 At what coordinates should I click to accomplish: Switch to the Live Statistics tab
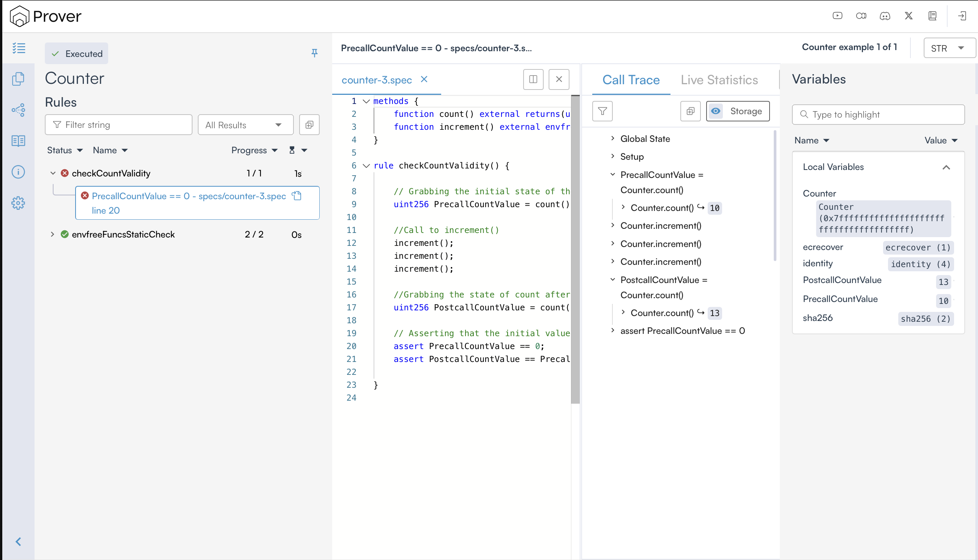click(x=719, y=80)
